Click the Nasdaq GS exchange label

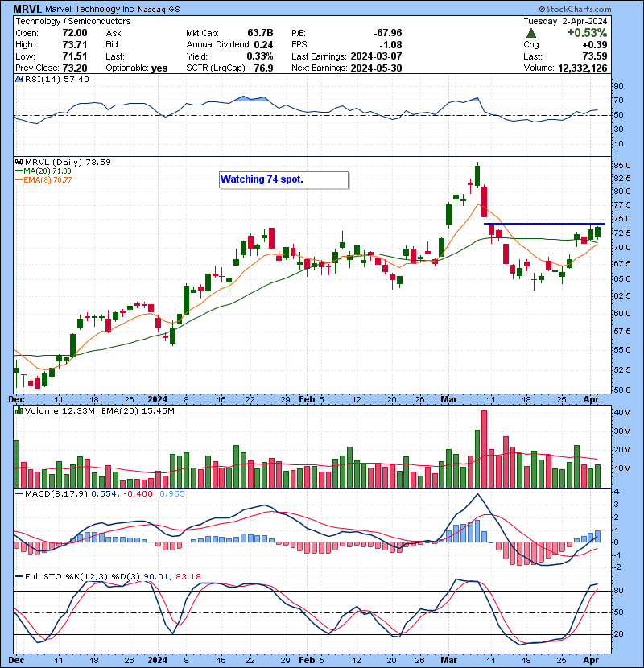(x=159, y=10)
